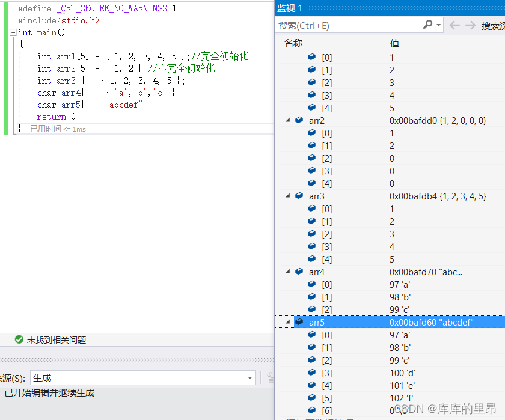Viewport: 505px width, 420px height.
Task: Click the cube icon of arr3 element [1]
Action: click(312, 221)
